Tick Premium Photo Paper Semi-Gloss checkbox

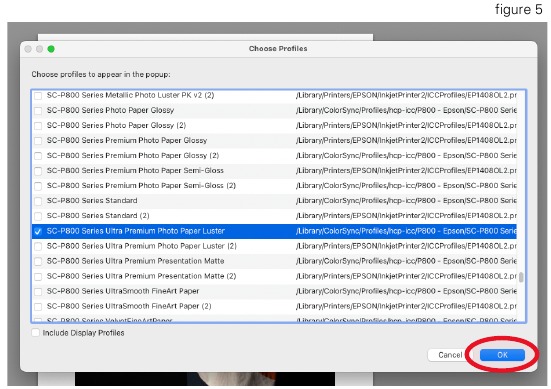coord(38,171)
